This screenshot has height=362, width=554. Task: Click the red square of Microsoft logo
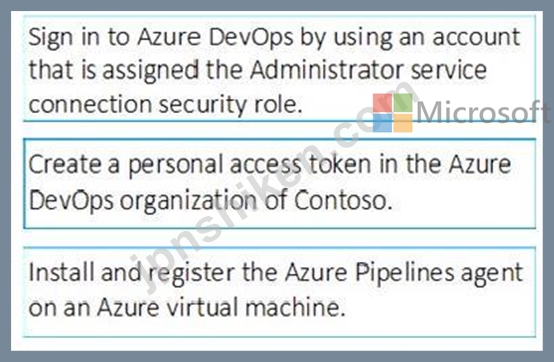(383, 102)
